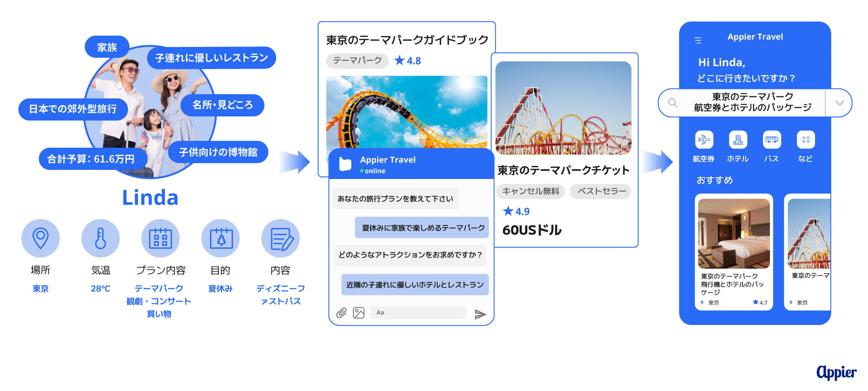Click the image upload icon in chat

coord(359,313)
